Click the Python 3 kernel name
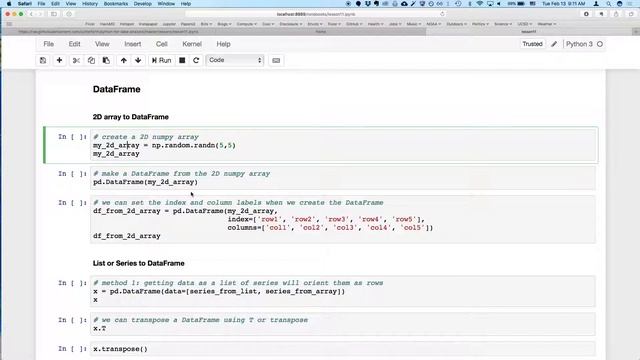Viewport: 640px width, 360px height. (579, 44)
